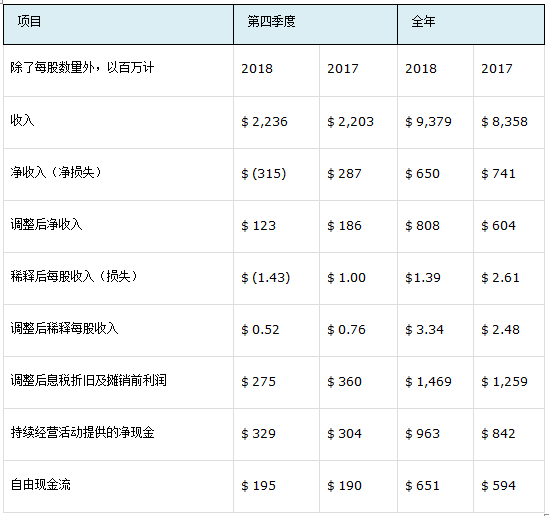Click the 自由现金流 row label

tap(41, 484)
